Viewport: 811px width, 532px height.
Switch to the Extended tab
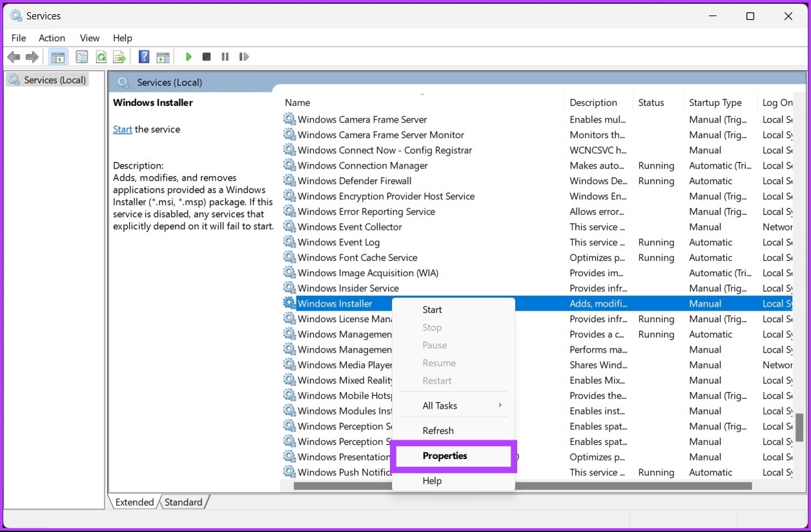coord(134,502)
